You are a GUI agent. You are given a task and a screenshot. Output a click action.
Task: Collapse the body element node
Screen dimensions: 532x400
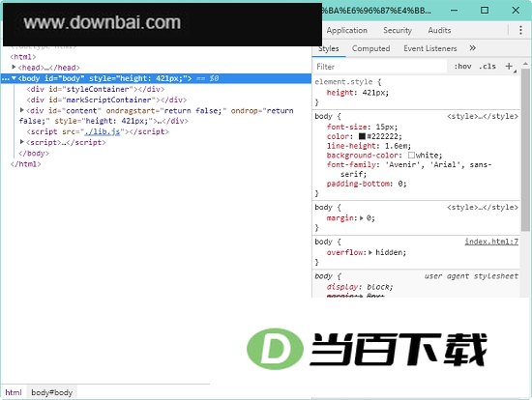pyautogui.click(x=14, y=78)
